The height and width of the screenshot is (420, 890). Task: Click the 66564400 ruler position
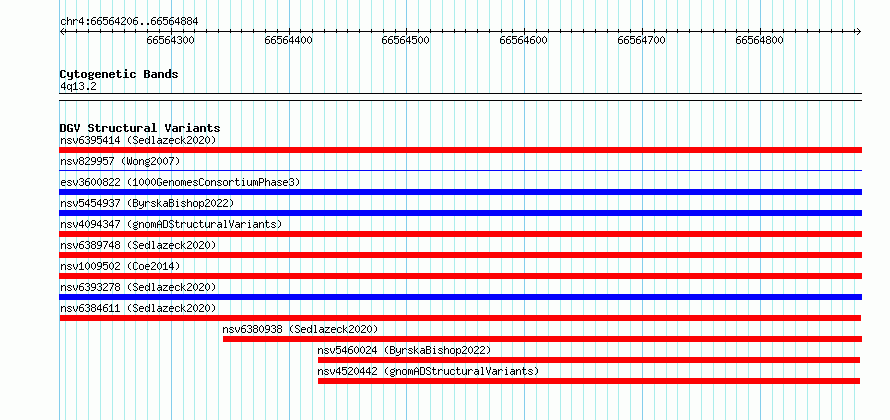[x=288, y=40]
